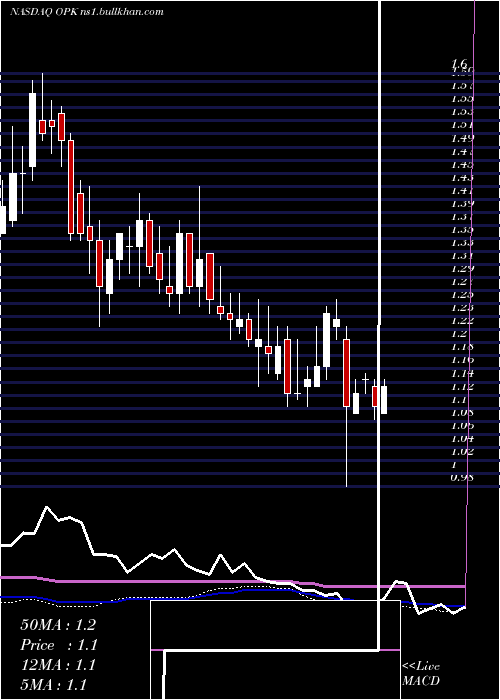
Task: Click the 1.6 top price axis label
Action: [x=459, y=64]
